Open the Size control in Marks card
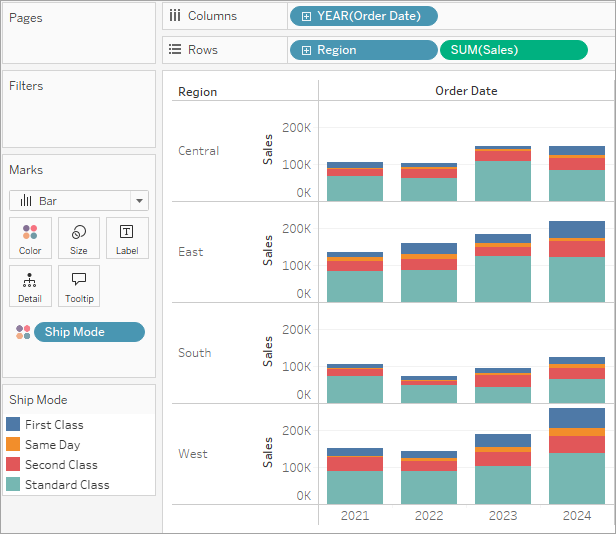Viewport: 616px width, 534px height. (79, 238)
